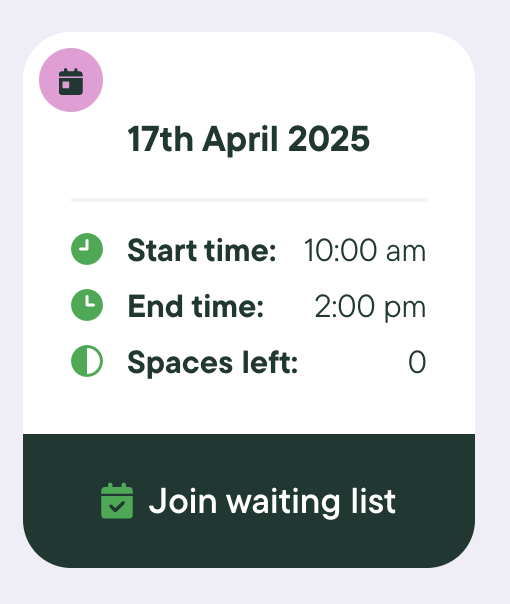Click the 'Start time:' label

pyautogui.click(x=202, y=250)
